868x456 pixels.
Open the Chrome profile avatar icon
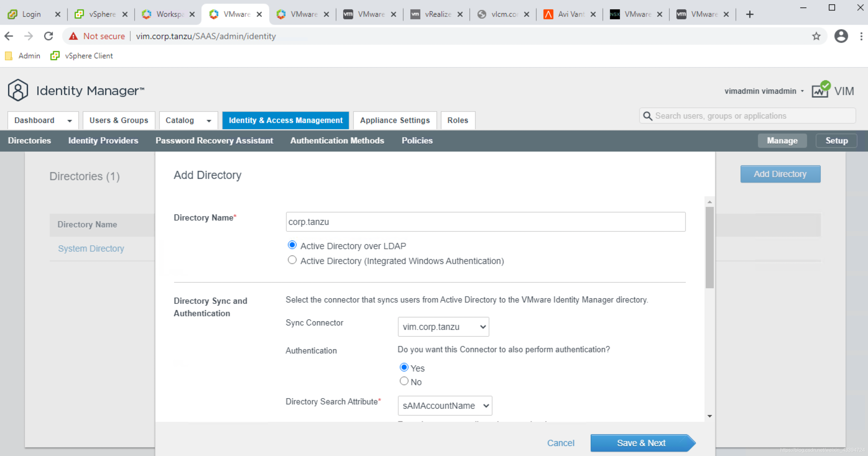tap(841, 36)
